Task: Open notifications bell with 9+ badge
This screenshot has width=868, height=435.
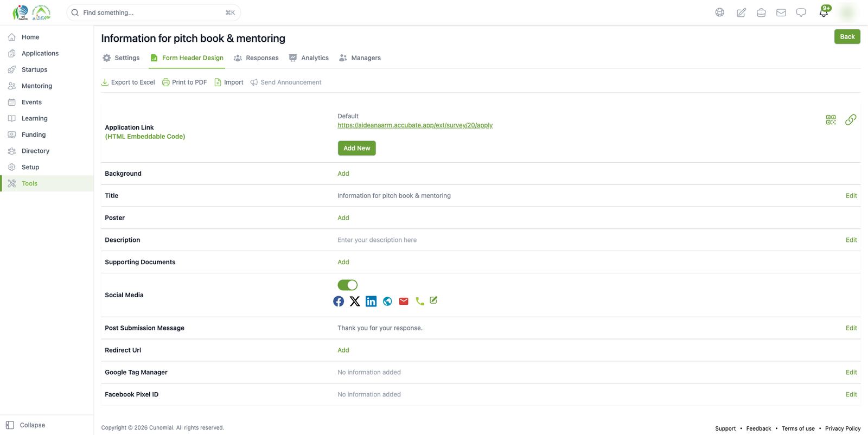Action: coord(824,11)
